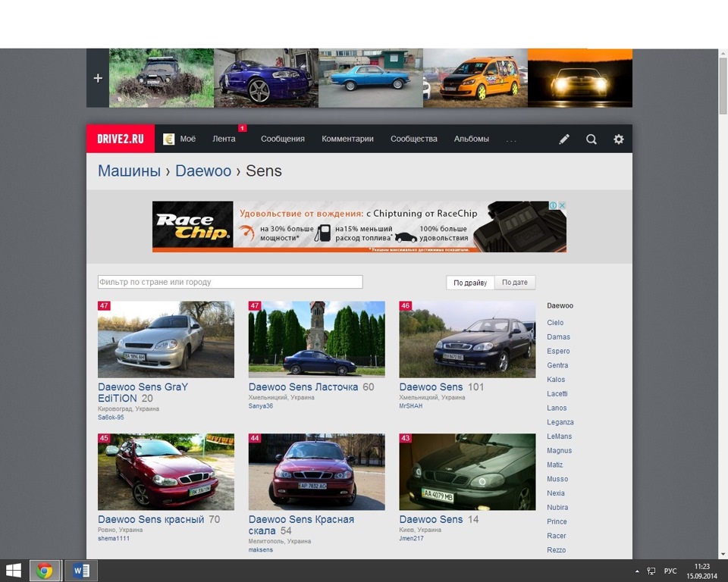The image size is (728, 582).
Task: Select Matiz in Daewoo model list
Action: coord(555,465)
